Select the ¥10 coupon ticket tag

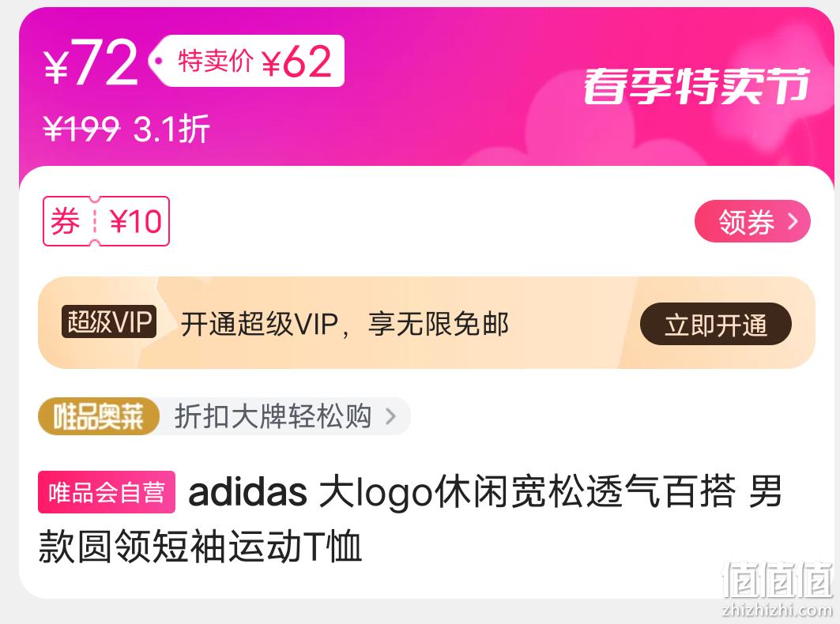[106, 221]
